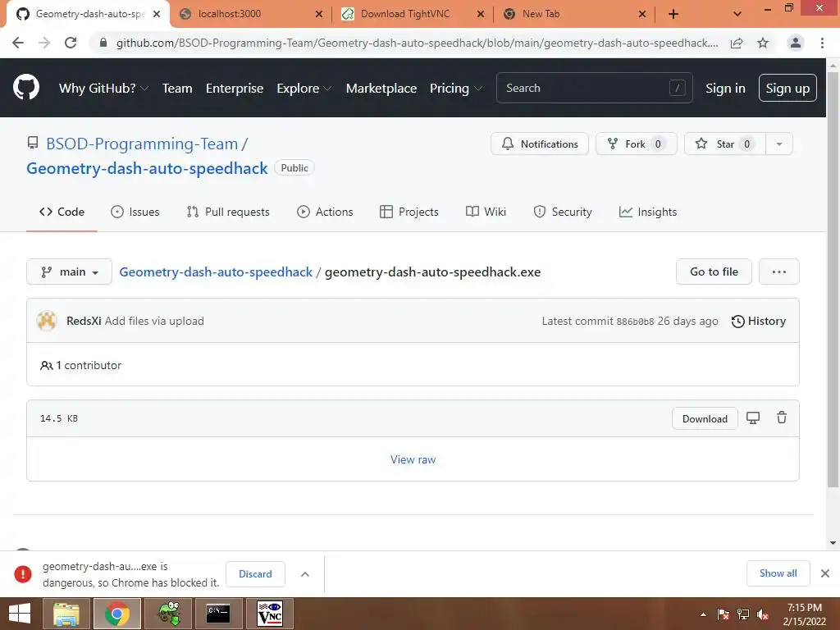Delete this file with the trash icon

(x=782, y=418)
